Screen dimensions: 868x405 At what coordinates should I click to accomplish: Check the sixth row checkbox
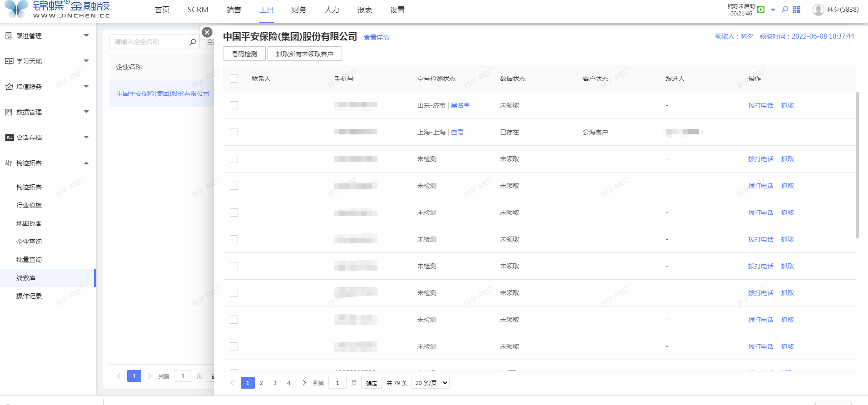[234, 239]
